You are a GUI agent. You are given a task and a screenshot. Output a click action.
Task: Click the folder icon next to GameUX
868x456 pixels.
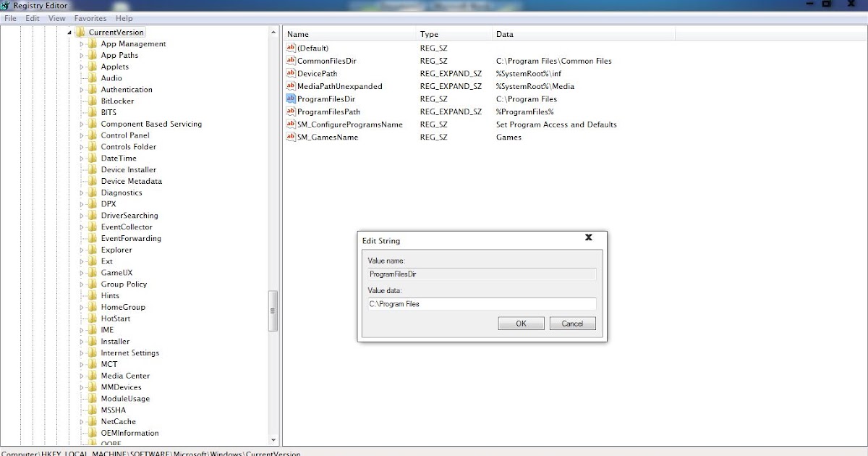tap(93, 272)
